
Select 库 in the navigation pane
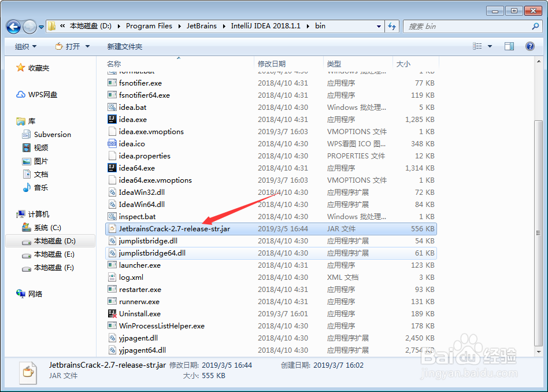tap(26, 121)
